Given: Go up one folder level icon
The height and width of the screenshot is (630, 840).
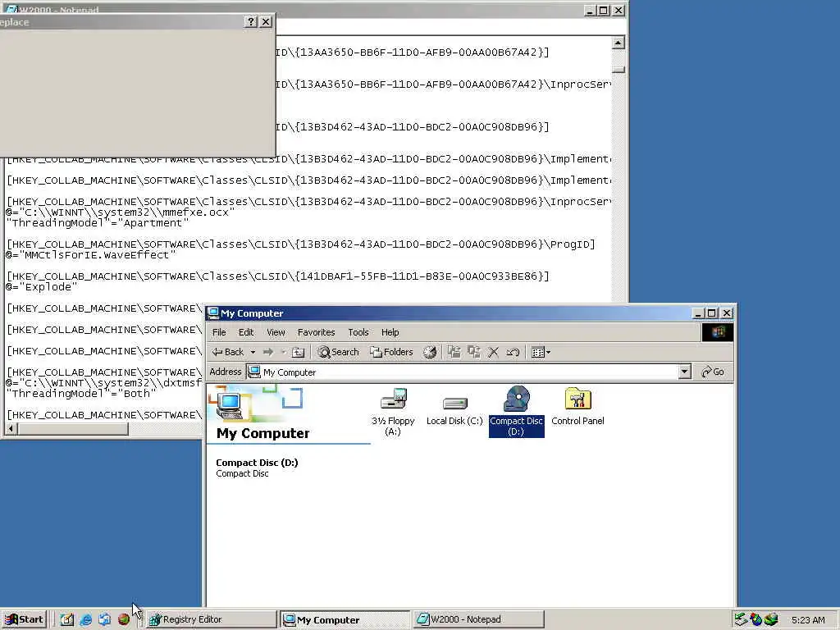Looking at the screenshot, I should (x=299, y=352).
